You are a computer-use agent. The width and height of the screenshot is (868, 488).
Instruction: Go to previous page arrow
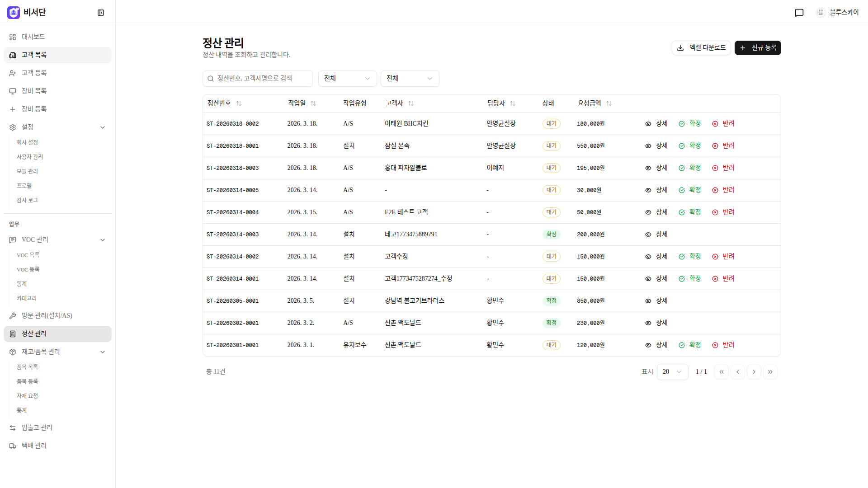pyautogui.click(x=738, y=372)
